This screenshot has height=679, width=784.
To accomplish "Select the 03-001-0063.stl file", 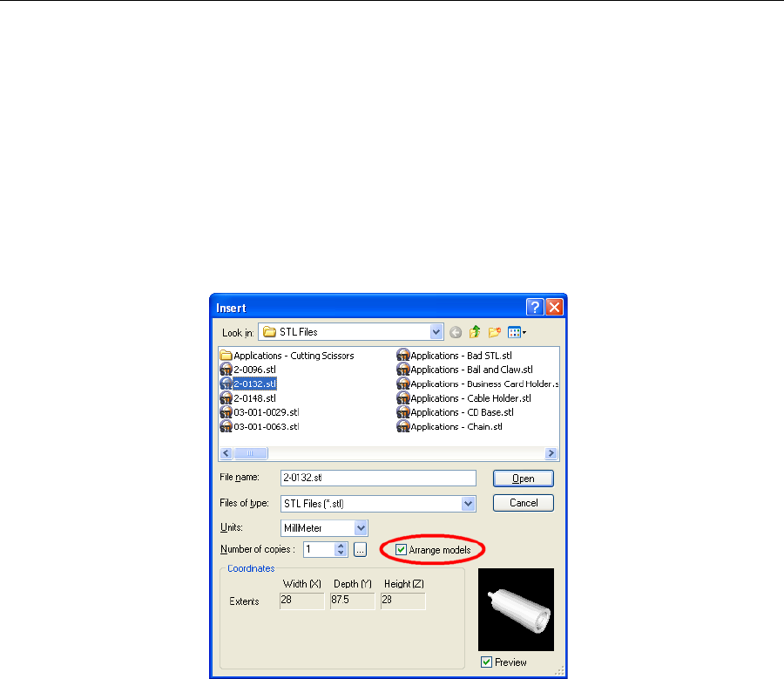I will click(260, 427).
